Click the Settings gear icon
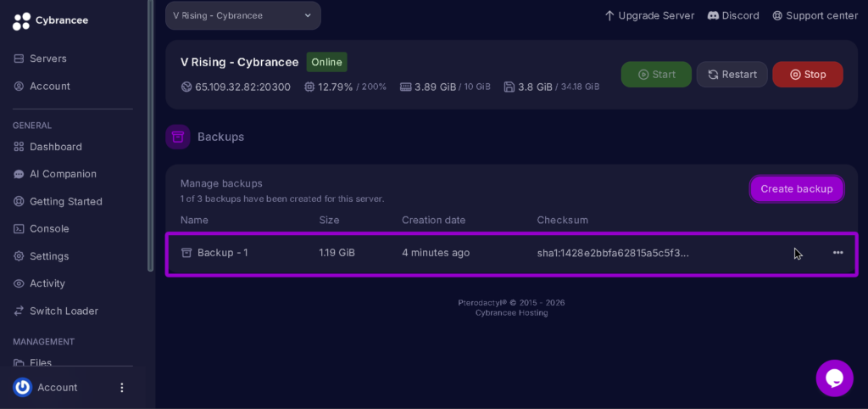 click(19, 256)
